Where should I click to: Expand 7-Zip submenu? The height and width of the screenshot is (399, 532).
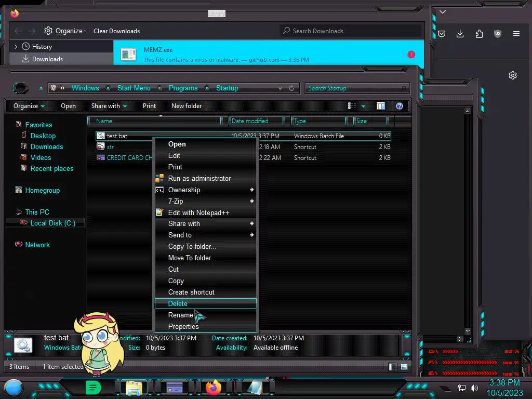pyautogui.click(x=205, y=201)
